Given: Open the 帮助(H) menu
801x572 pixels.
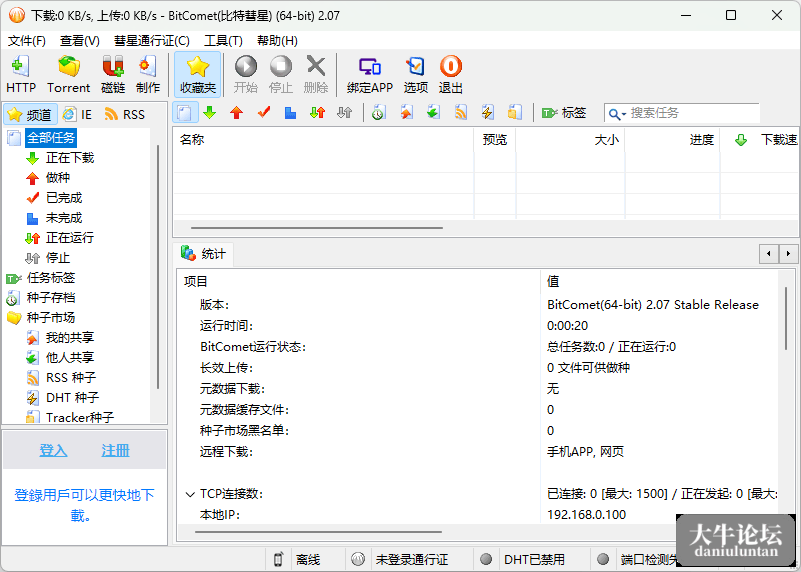Looking at the screenshot, I should coord(277,40).
